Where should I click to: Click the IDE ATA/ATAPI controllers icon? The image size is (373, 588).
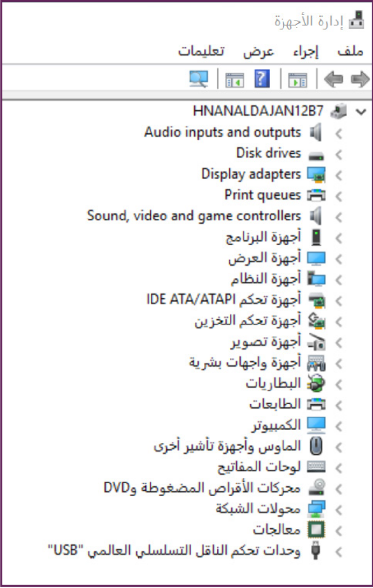tap(316, 300)
